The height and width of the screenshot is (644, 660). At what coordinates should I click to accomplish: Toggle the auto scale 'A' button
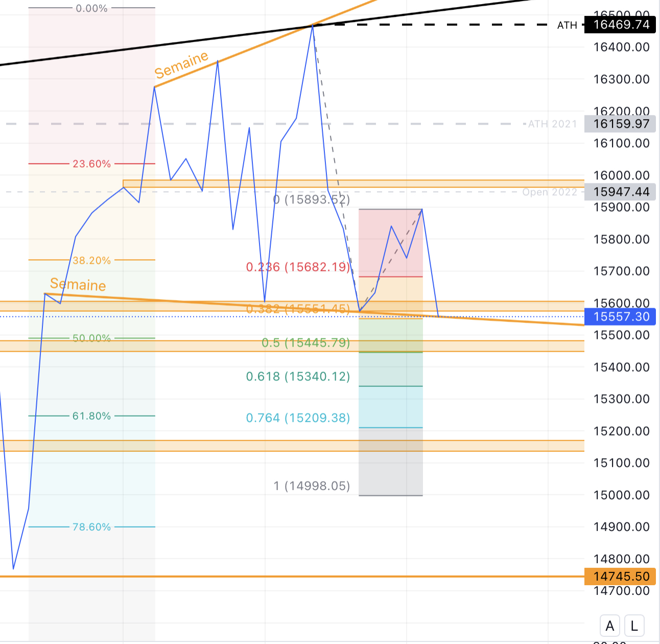(x=610, y=626)
